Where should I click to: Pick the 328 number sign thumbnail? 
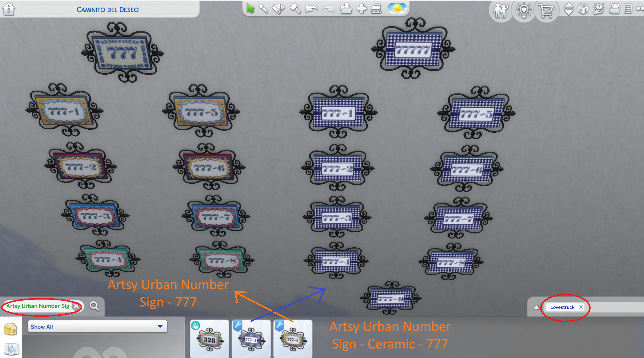point(210,339)
